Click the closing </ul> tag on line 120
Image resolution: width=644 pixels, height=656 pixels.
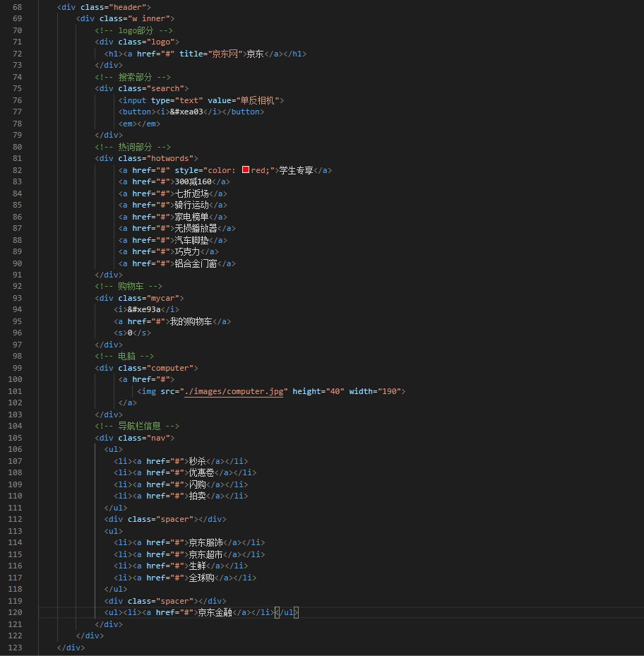[x=287, y=612]
